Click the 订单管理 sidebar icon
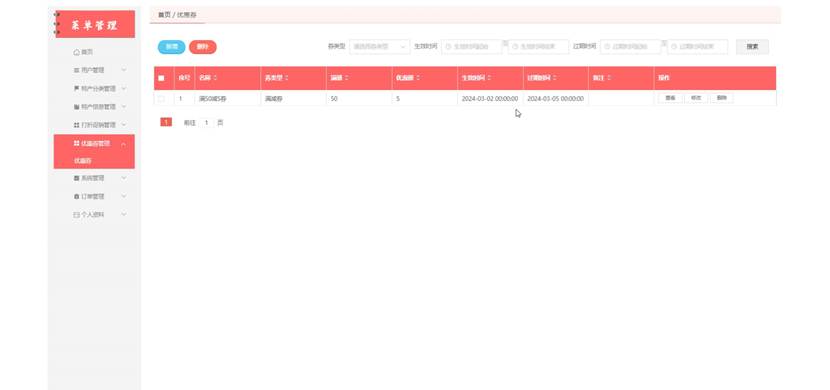830x390 pixels. [76, 196]
